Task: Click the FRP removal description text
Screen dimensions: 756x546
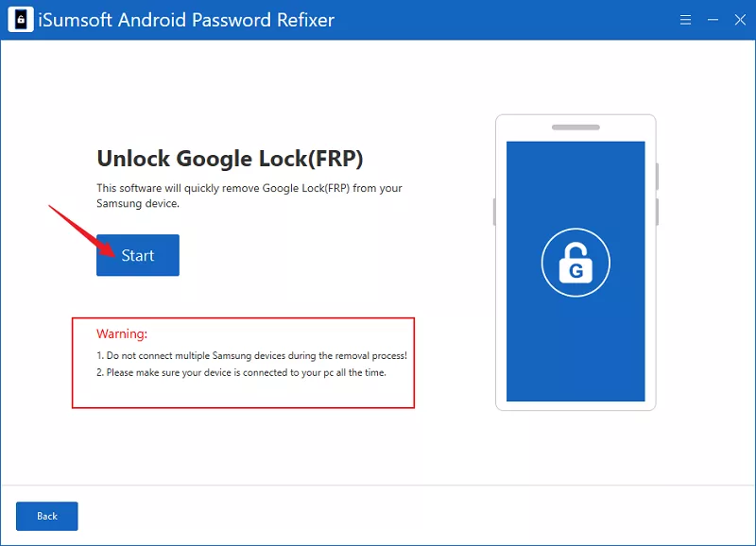Action: tap(249, 196)
